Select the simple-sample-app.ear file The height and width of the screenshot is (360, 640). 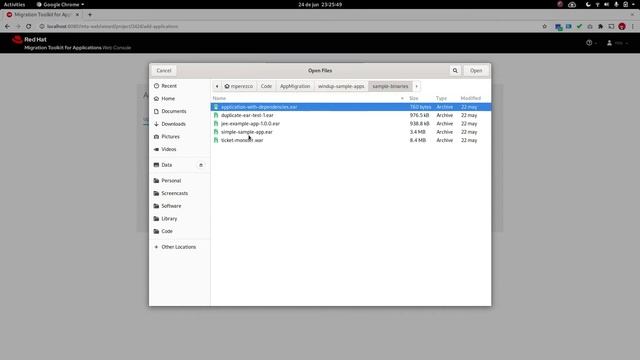coord(351,132)
